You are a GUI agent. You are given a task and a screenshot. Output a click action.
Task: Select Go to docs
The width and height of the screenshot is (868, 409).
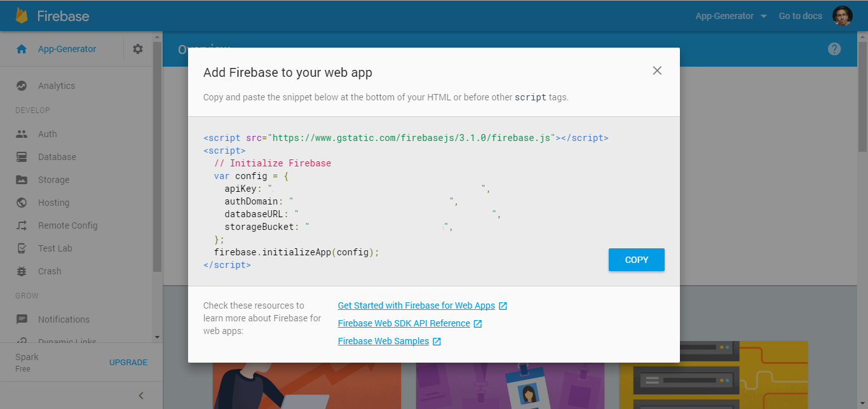[x=800, y=16]
